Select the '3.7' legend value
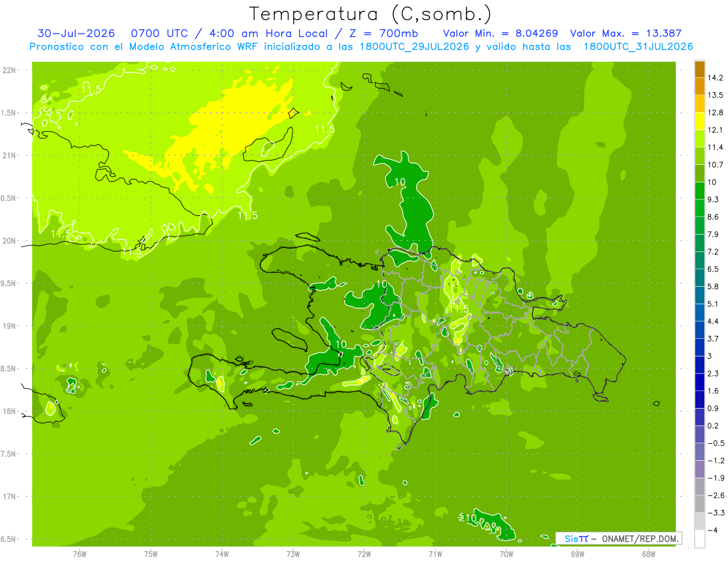728x562 pixels. pos(713,339)
